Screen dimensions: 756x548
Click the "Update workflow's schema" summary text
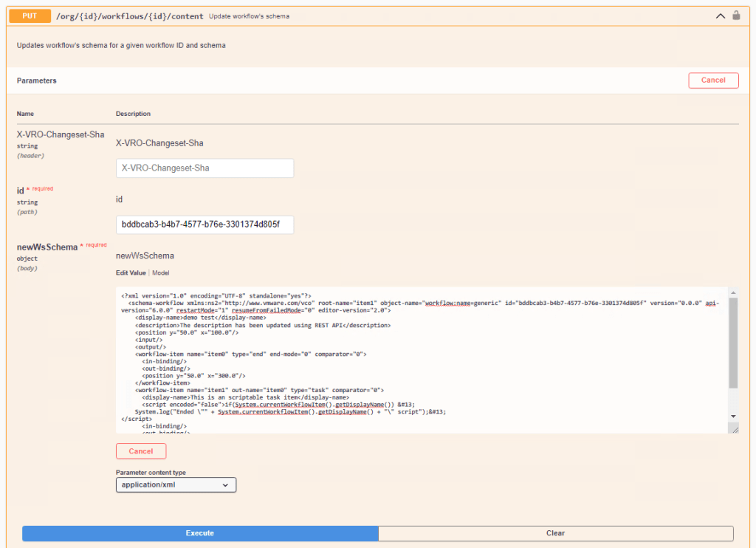249,16
